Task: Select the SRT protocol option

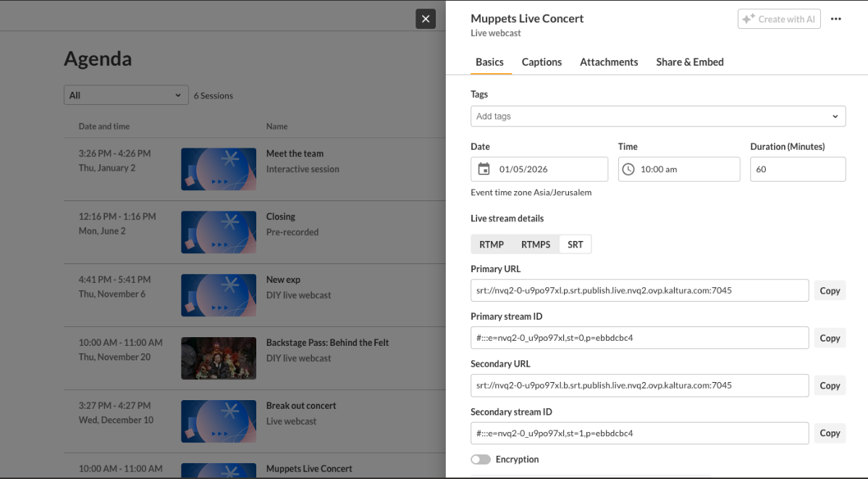Action: (576, 245)
